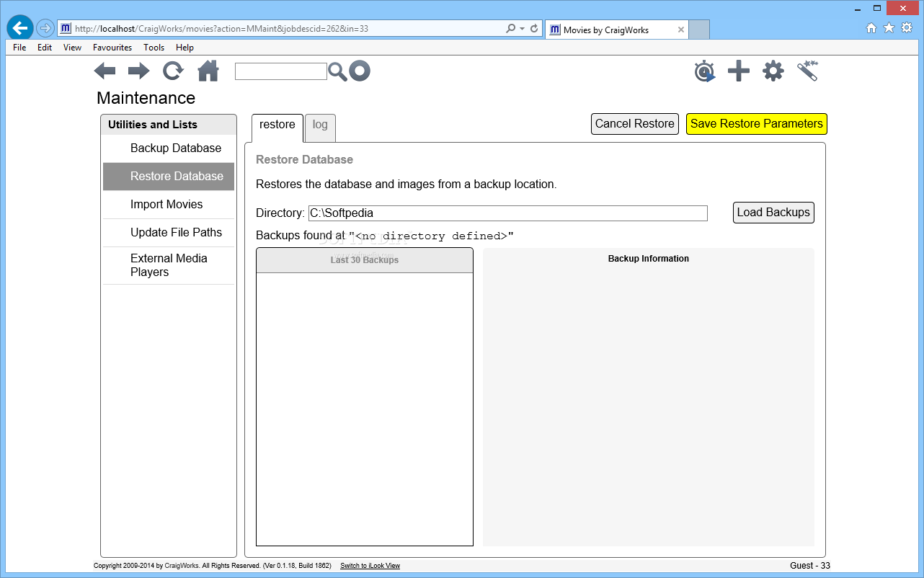The height and width of the screenshot is (578, 924).
Task: Expand the address bar search dropdown arrow
Action: click(x=522, y=29)
